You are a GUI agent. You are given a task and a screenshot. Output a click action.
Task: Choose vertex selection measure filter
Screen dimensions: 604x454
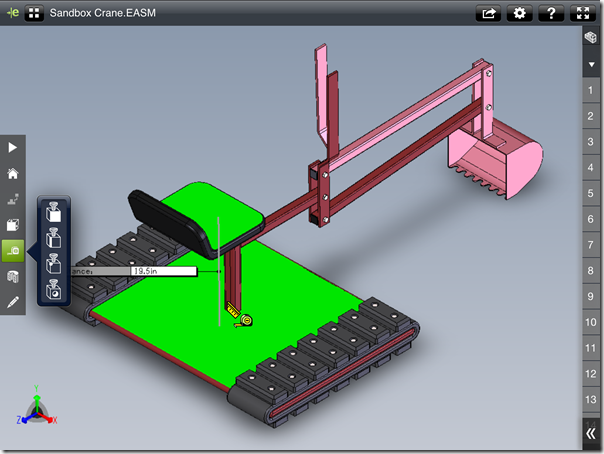point(54,263)
